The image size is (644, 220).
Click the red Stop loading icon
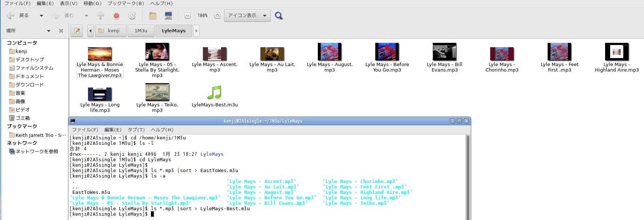point(116,16)
